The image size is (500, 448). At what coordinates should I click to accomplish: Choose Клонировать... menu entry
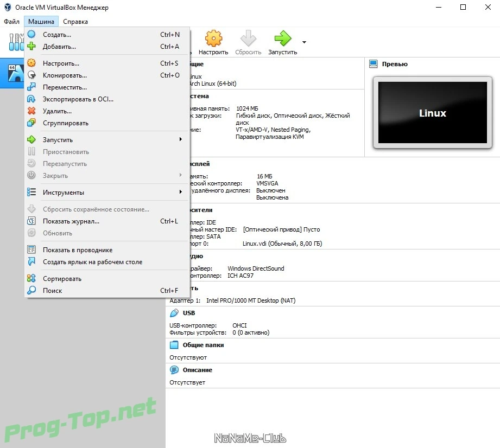(x=107, y=75)
